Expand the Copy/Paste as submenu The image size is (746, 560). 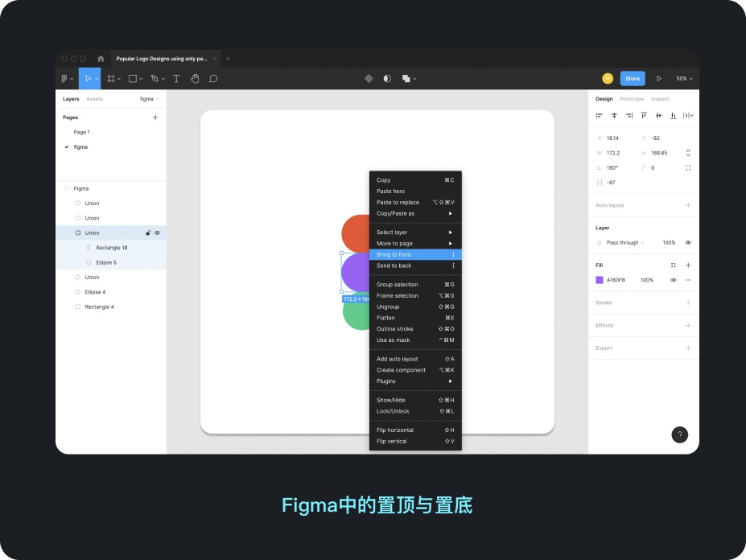[x=414, y=214]
